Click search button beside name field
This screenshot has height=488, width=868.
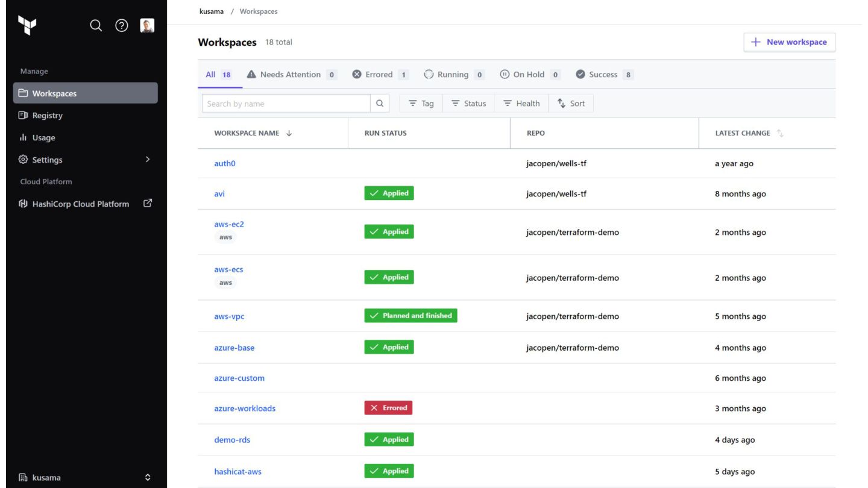(380, 104)
